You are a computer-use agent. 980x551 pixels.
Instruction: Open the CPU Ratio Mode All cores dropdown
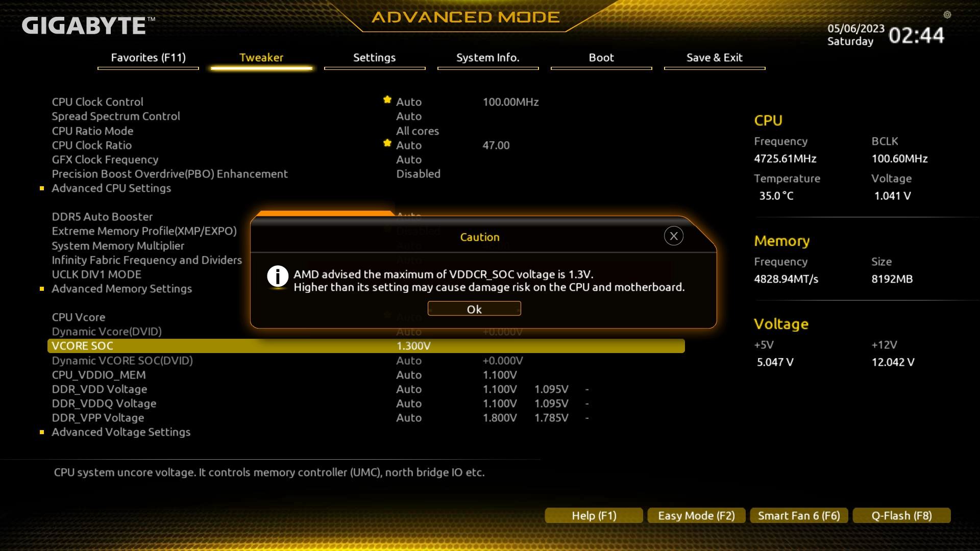click(x=418, y=131)
